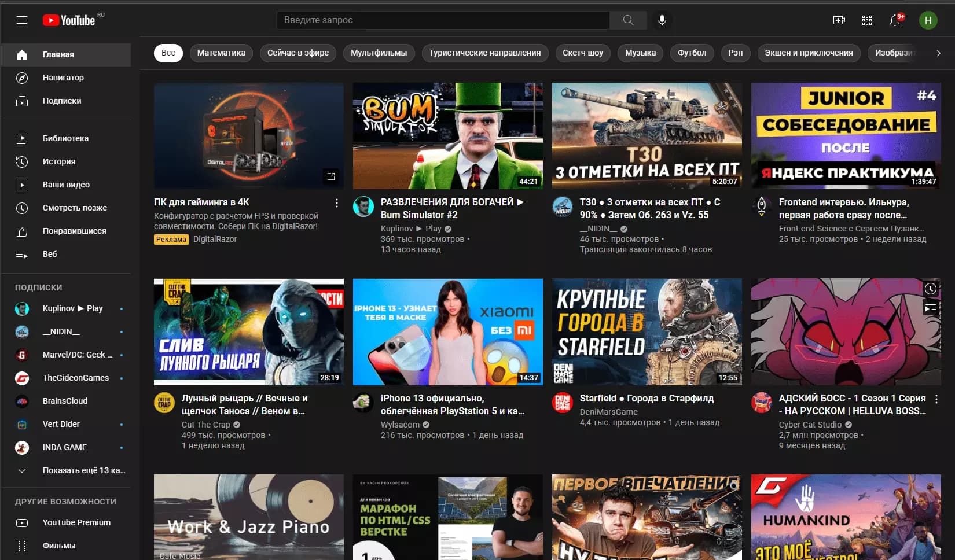Click the Понравившиеся thumbs-up icon
This screenshot has height=560, width=955.
click(x=22, y=231)
